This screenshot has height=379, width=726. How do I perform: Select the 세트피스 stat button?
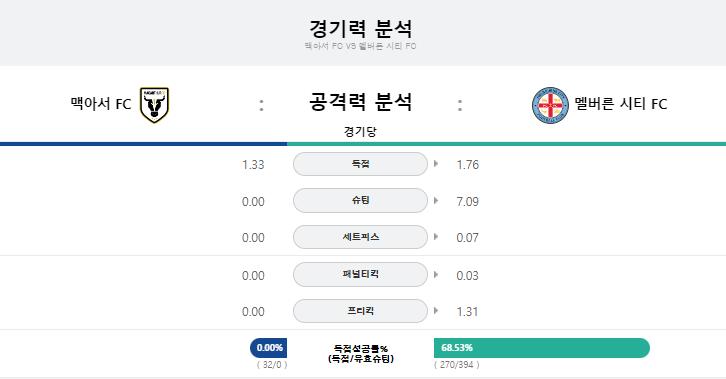point(360,237)
